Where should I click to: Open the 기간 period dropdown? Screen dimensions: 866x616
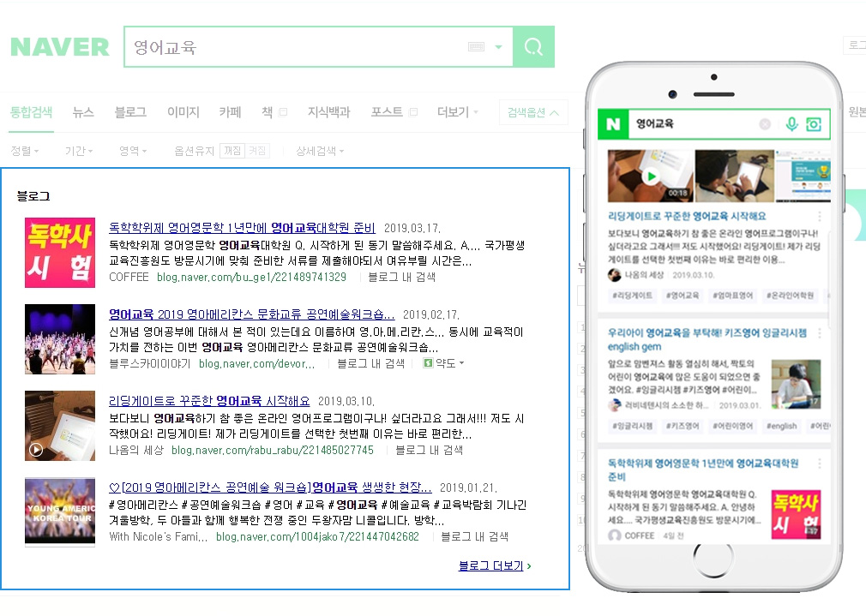(x=79, y=151)
